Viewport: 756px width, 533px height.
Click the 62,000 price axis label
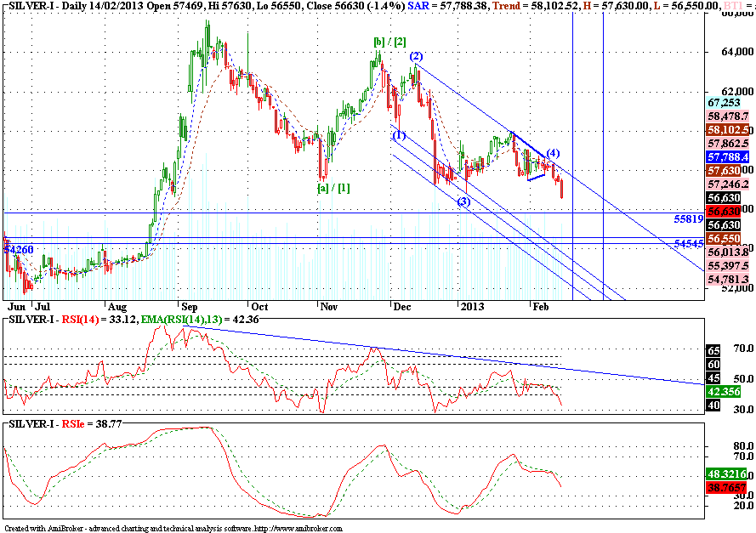(737, 91)
